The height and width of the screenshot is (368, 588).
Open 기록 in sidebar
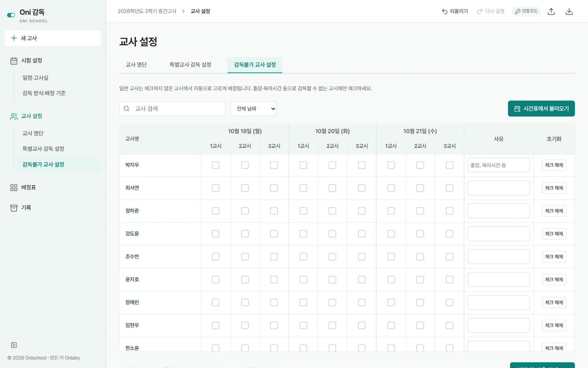pos(26,208)
